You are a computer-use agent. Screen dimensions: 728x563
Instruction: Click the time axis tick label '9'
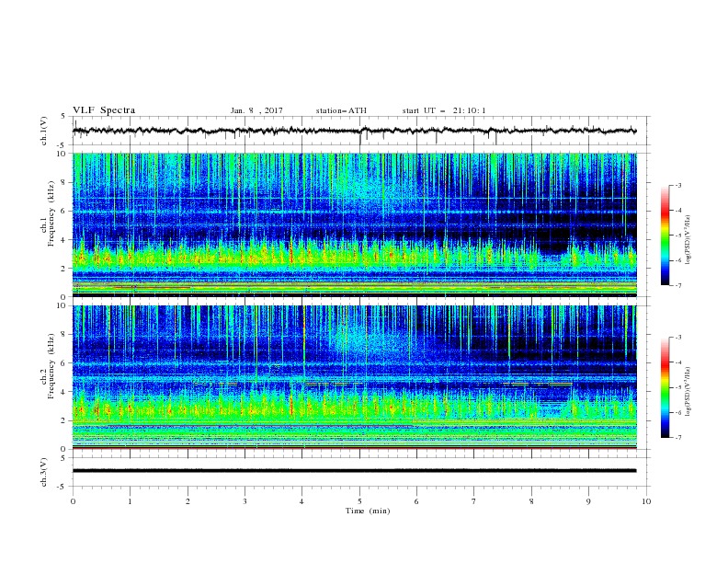588,501
